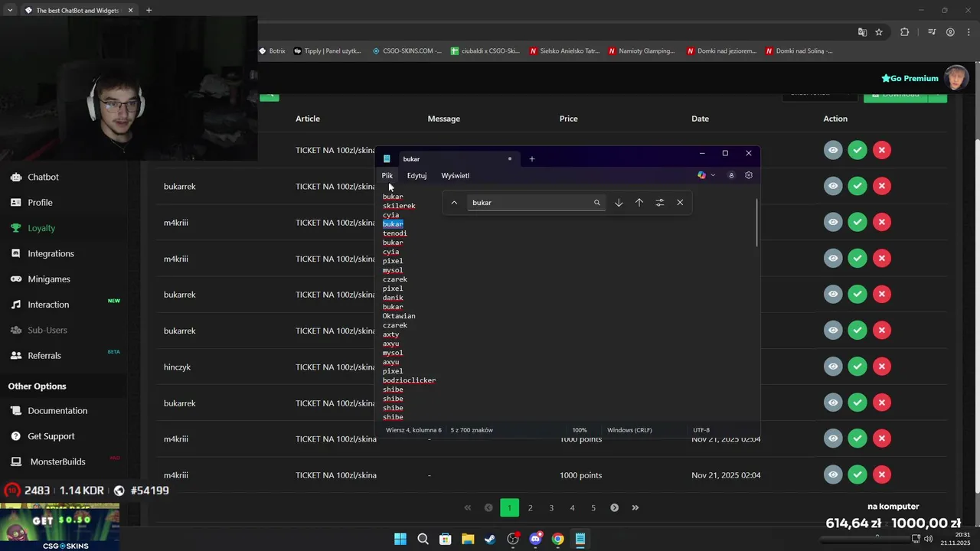The height and width of the screenshot is (551, 980).
Task: Open the Wyświetl menu in Notepad
Action: pos(456,175)
